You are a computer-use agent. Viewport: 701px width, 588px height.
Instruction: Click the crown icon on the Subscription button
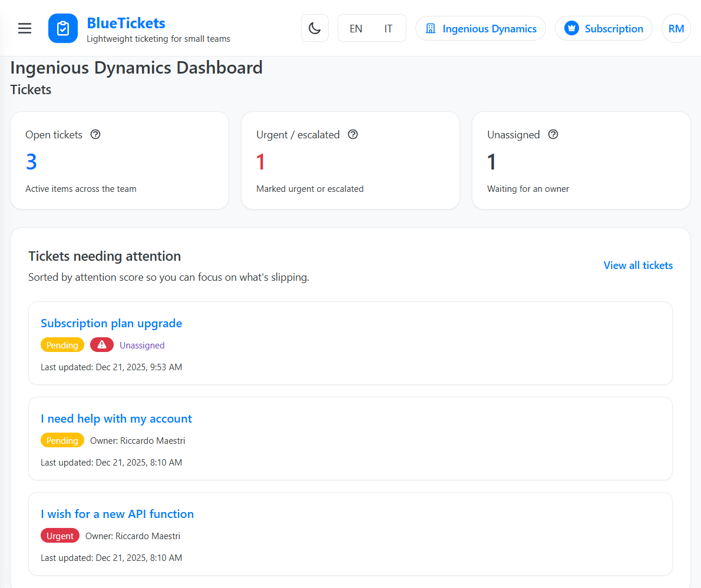[571, 27]
